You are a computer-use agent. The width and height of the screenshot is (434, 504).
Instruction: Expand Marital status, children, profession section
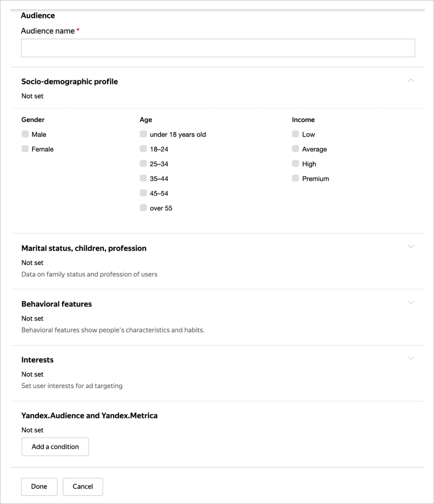click(x=411, y=246)
